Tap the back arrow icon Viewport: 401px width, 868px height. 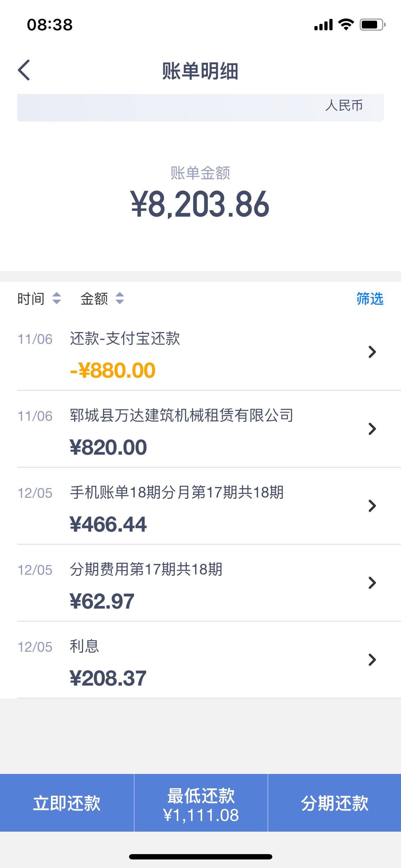[x=24, y=70]
